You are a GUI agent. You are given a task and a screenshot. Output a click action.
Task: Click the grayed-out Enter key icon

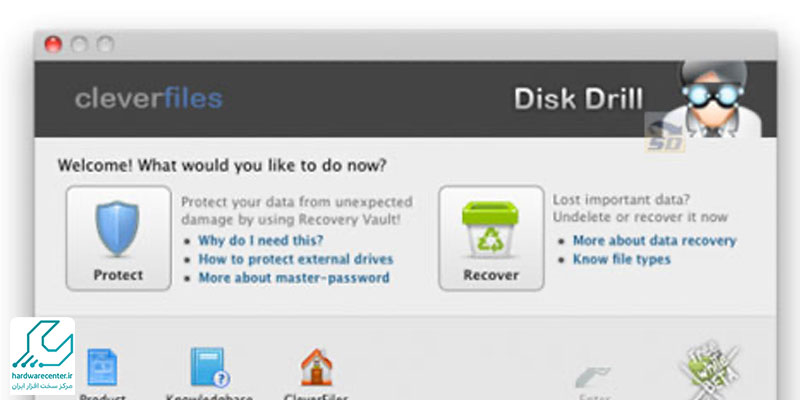pyautogui.click(x=593, y=377)
